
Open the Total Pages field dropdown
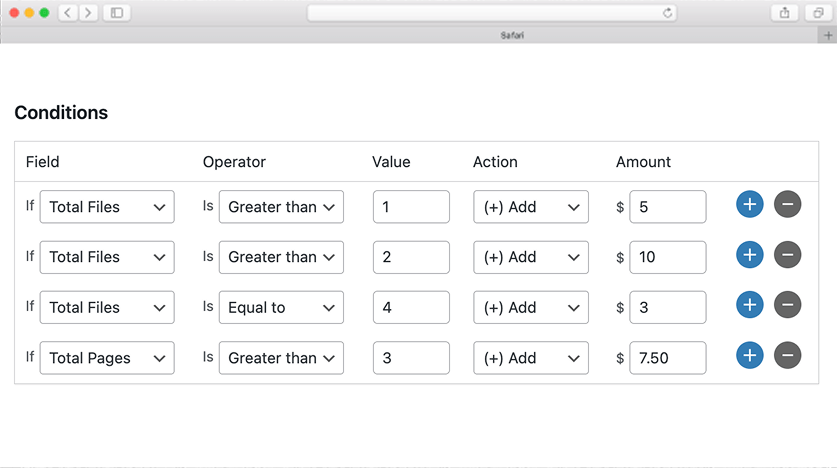pyautogui.click(x=107, y=358)
